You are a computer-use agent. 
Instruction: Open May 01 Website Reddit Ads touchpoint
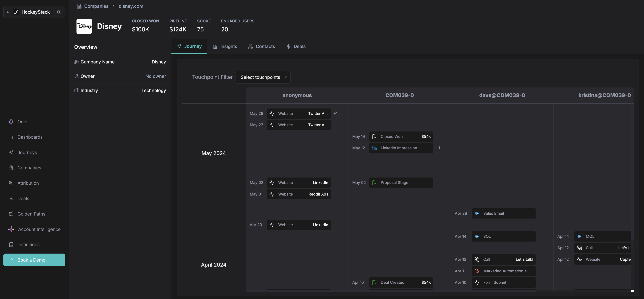299,194
